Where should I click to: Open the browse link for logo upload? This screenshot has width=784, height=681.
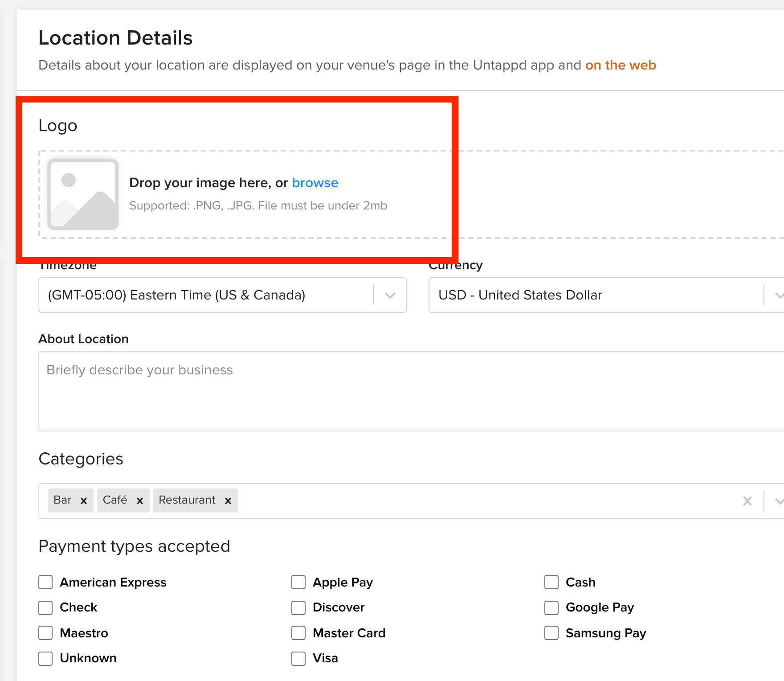[315, 183]
